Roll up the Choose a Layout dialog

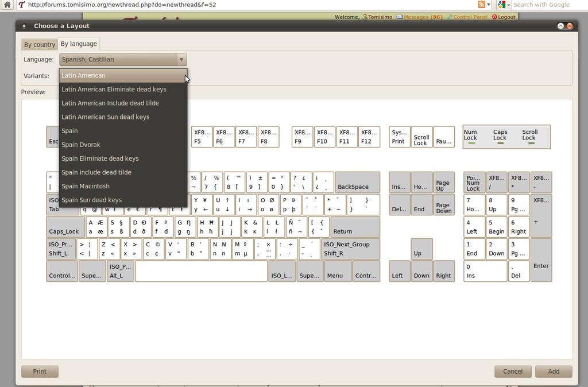560,26
